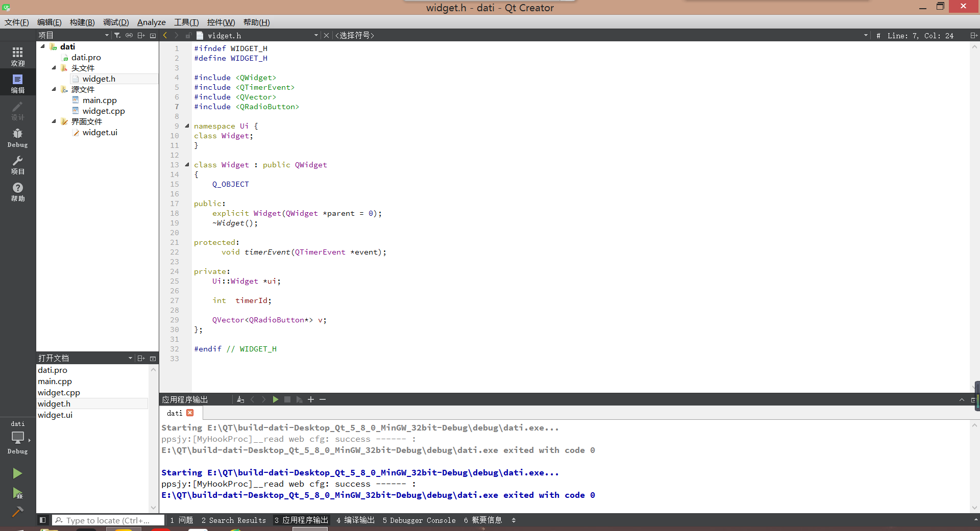Collapse the dati project root
This screenshot has width=980, height=531.
(x=43, y=46)
